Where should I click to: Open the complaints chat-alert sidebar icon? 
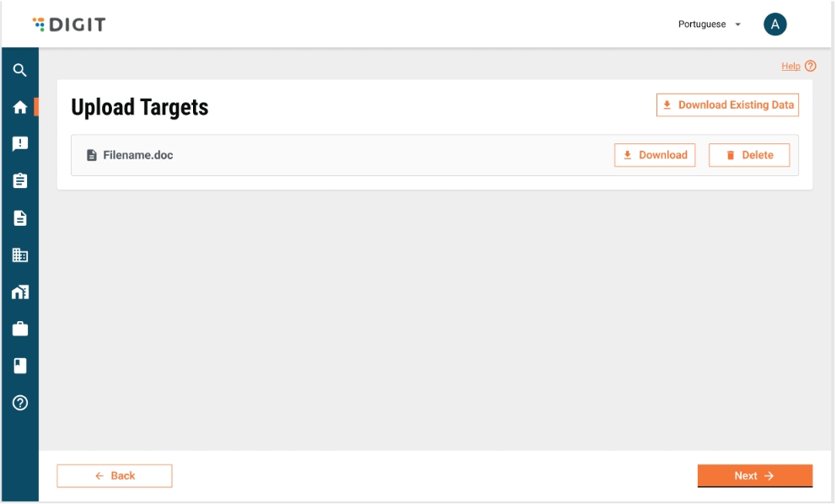point(20,144)
